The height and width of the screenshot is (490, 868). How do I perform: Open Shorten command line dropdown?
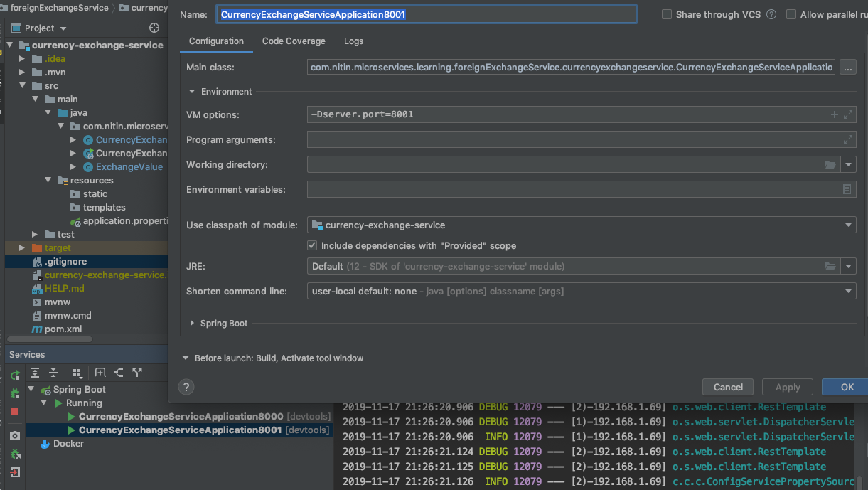[849, 292]
